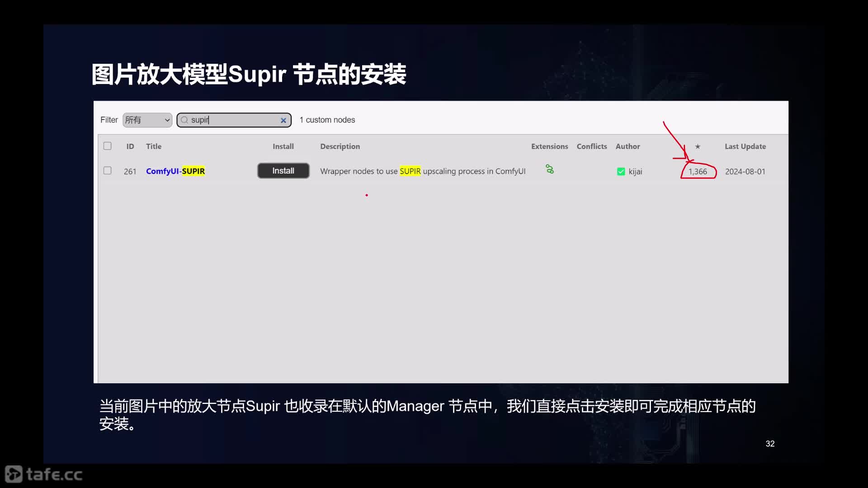Click the 1,366 star count for SUPIR
868x488 pixels.
[x=698, y=171]
